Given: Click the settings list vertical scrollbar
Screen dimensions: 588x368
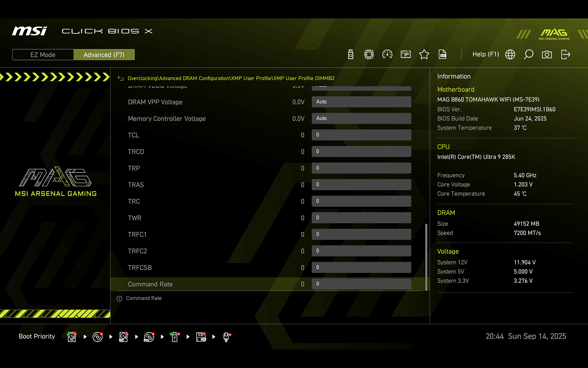Looking at the screenshot, I should [426, 257].
